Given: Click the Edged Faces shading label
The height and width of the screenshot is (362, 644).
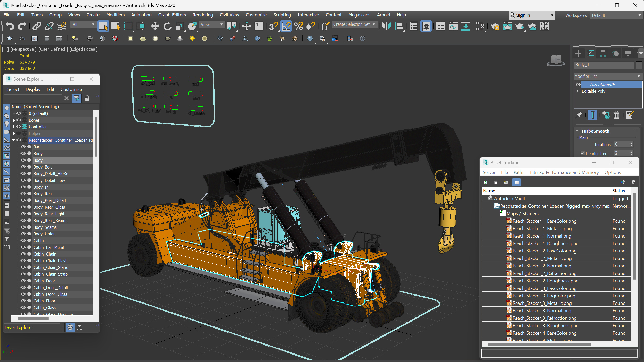Looking at the screenshot, I should 83,49.
